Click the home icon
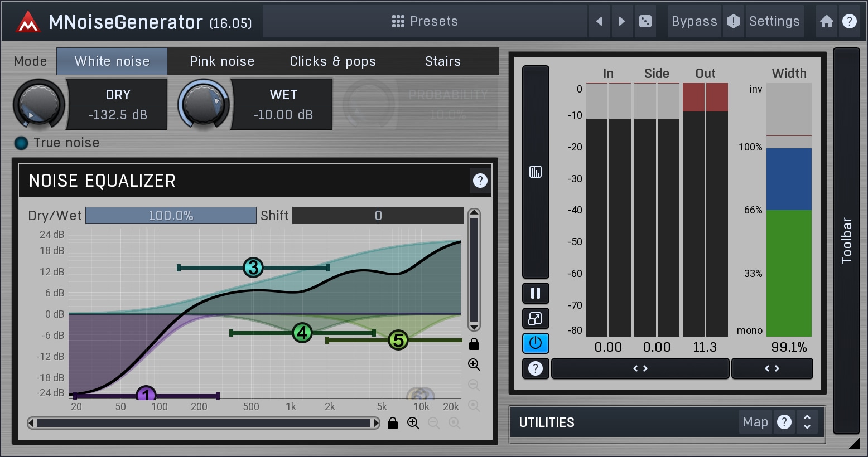This screenshot has height=457, width=868. (x=827, y=21)
